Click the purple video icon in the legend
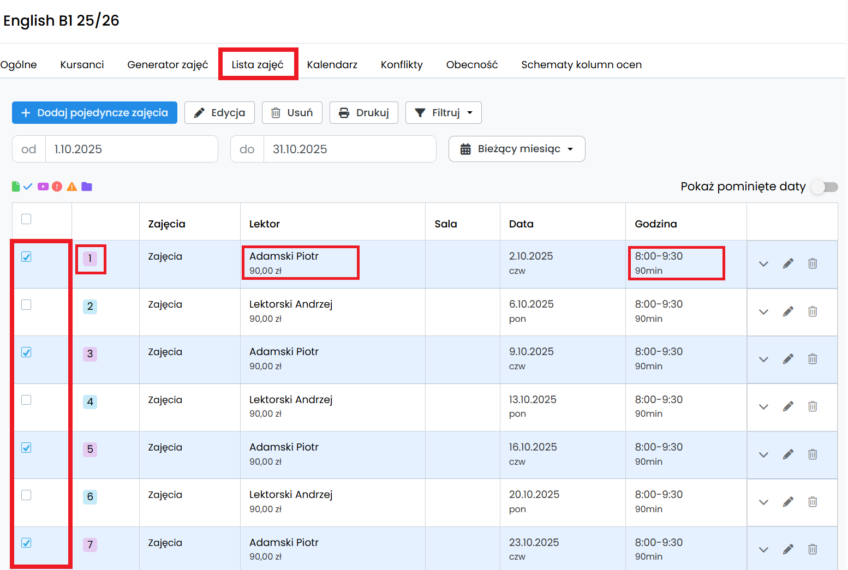848x570 pixels. click(43, 186)
